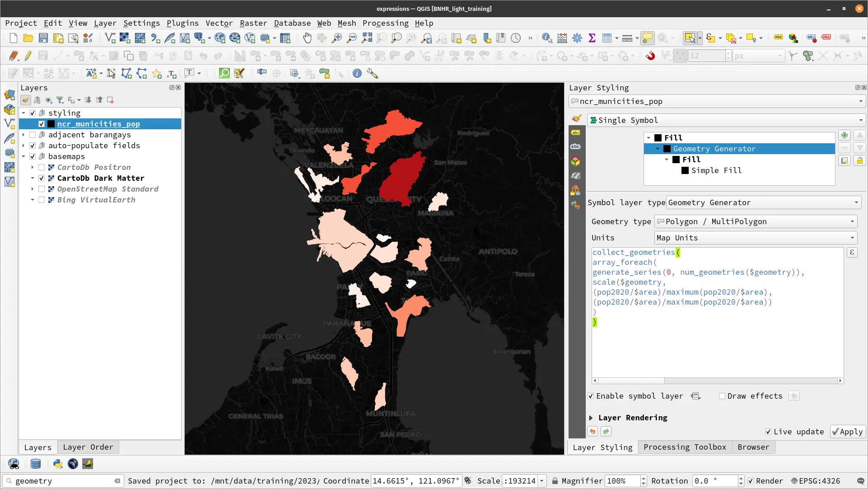Screen dimensions: 868x489
Task: Click the Simple Fill color swatch
Action: click(686, 170)
